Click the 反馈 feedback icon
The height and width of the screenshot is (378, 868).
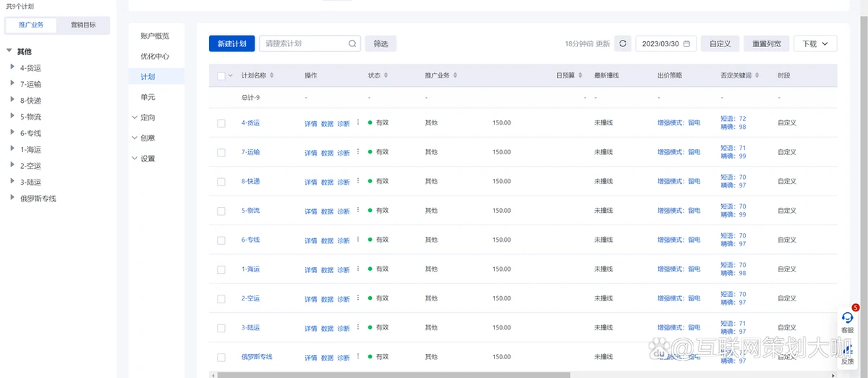pyautogui.click(x=847, y=350)
